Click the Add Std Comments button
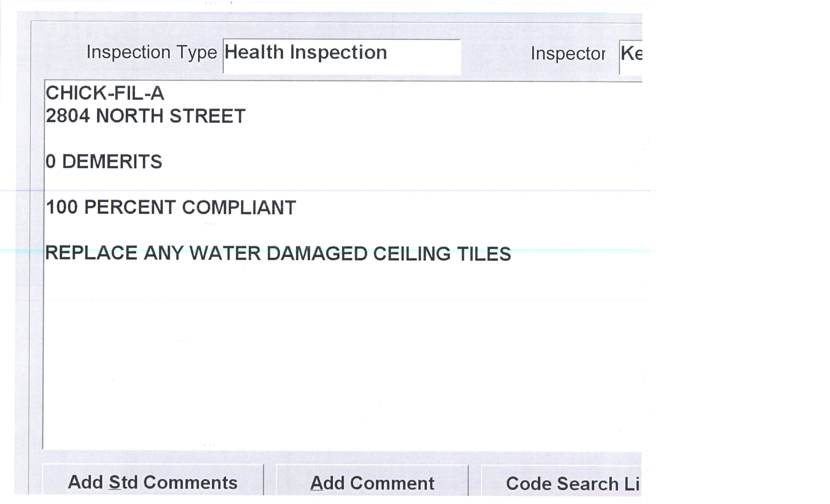Viewport: 830px width, 504px height. [x=153, y=482]
